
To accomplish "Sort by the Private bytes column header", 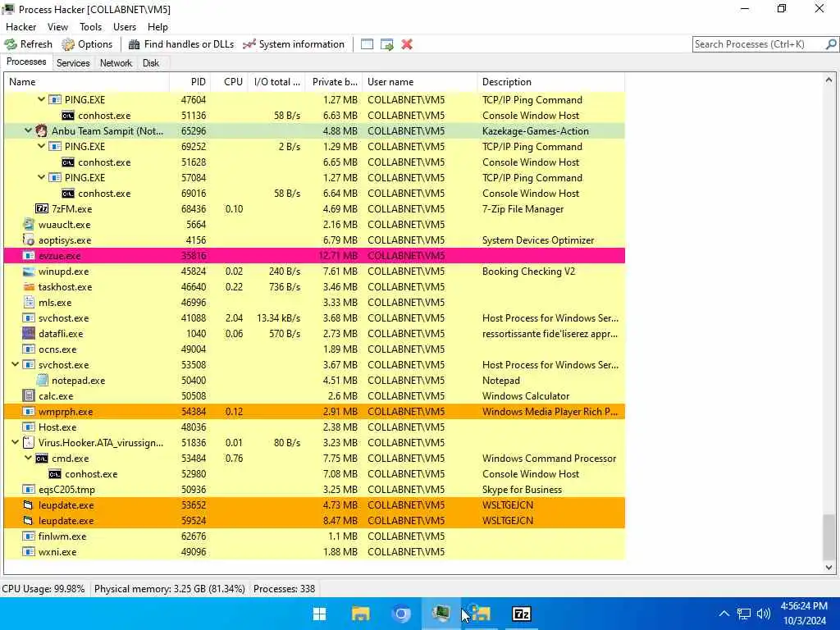I will coord(334,82).
